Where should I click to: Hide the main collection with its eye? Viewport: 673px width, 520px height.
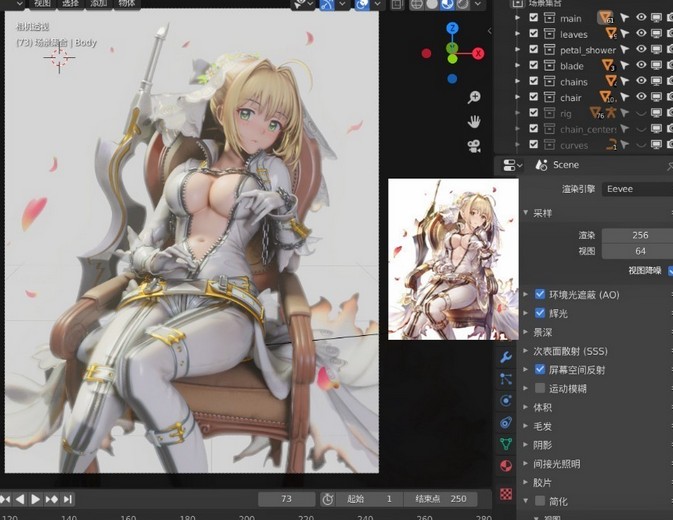[641, 18]
